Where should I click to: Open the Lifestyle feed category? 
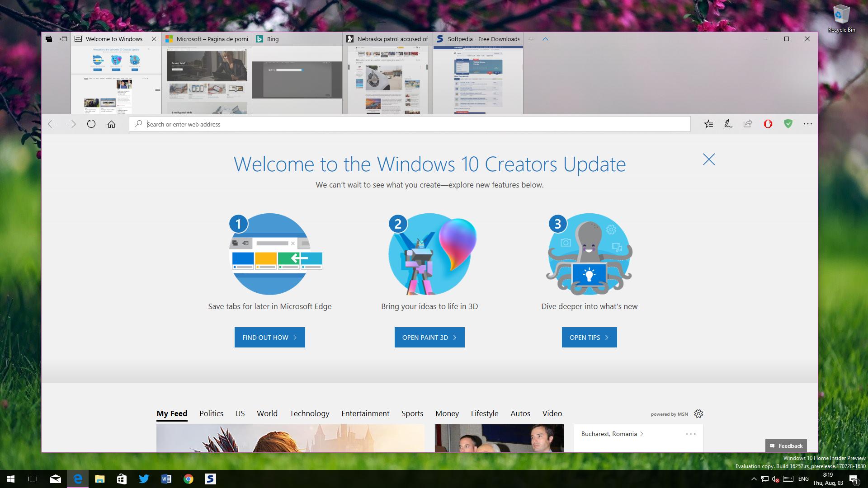(485, 413)
